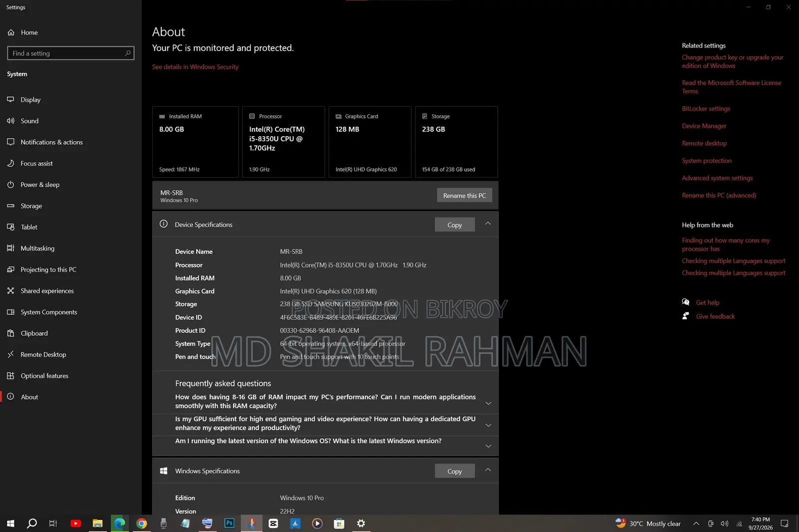Open Advanced system settings link

pyautogui.click(x=717, y=178)
